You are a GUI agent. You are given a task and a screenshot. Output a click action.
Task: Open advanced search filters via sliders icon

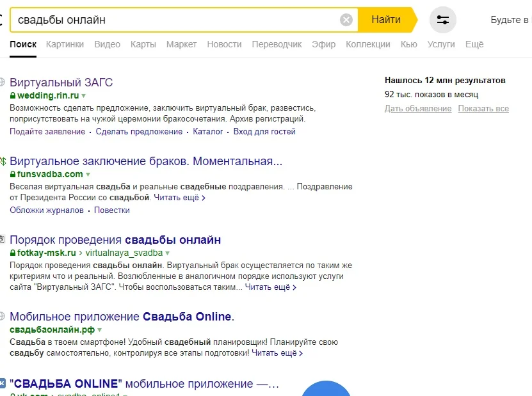(442, 19)
